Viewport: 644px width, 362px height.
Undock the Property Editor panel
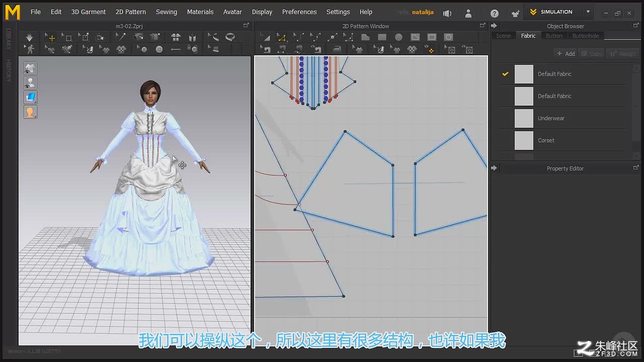[x=636, y=167]
